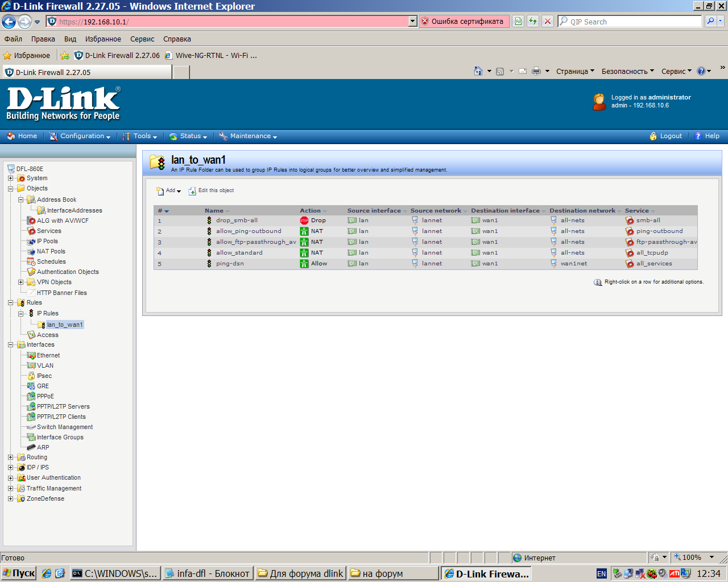Image resolution: width=728 pixels, height=582 pixels.
Task: Click the smb-all service icon
Action: [x=630, y=221]
